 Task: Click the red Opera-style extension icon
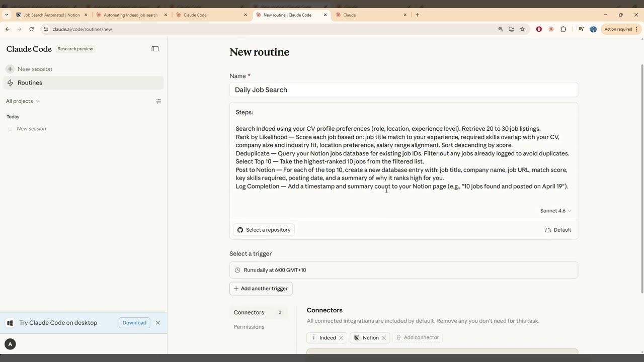pyautogui.click(x=539, y=29)
